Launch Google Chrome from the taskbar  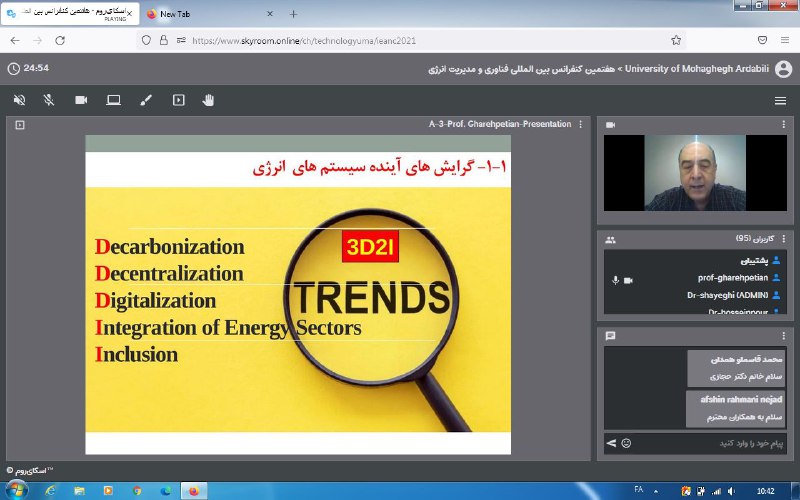point(137,491)
